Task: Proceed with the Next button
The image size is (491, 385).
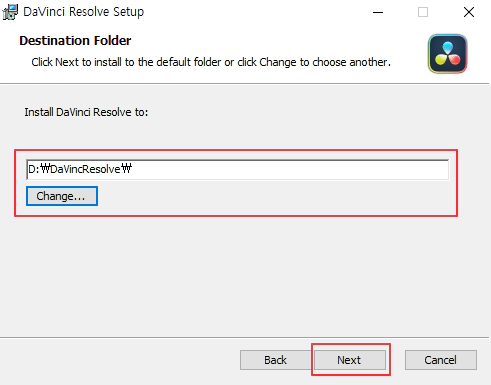Action: [x=350, y=360]
